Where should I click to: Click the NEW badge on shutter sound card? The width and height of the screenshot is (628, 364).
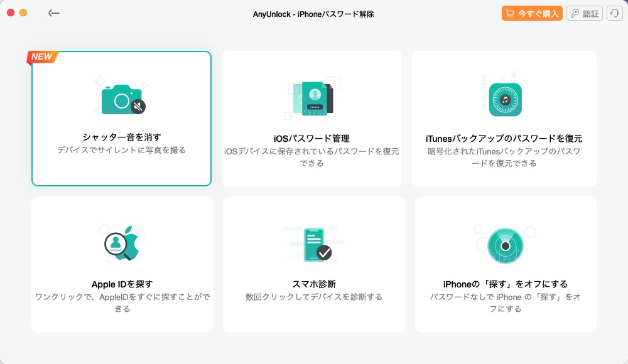point(41,56)
